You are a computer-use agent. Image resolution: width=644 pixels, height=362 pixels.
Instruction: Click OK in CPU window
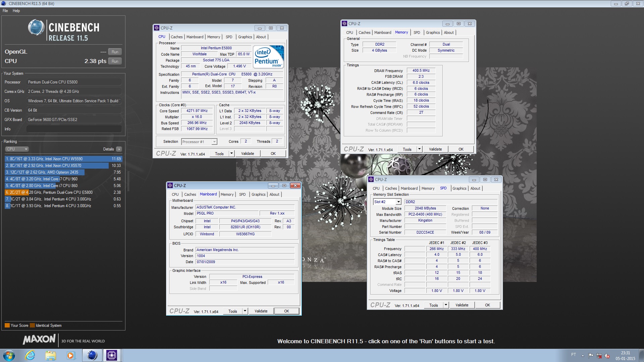273,154
